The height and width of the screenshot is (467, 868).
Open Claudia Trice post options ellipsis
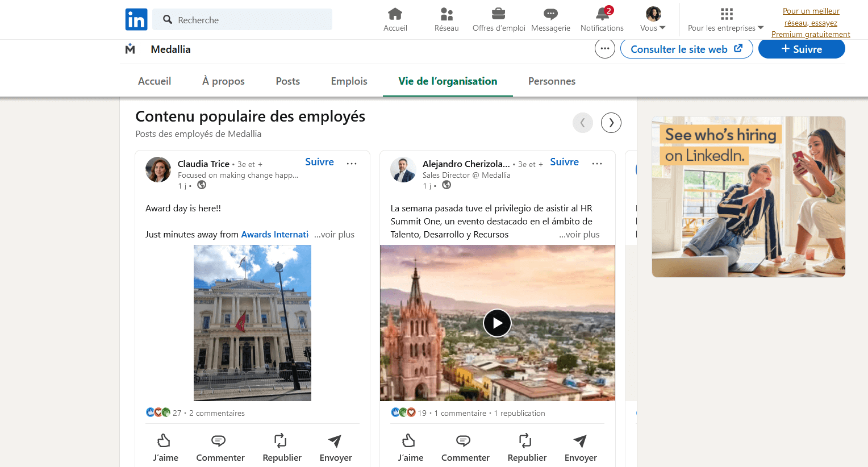tap(352, 164)
